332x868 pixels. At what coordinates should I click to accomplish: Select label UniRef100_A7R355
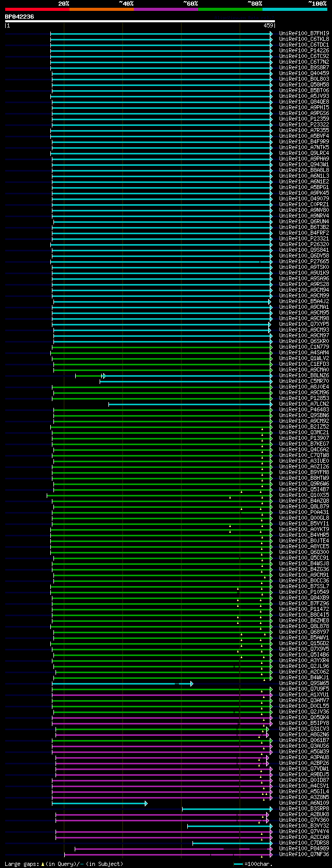click(x=304, y=130)
